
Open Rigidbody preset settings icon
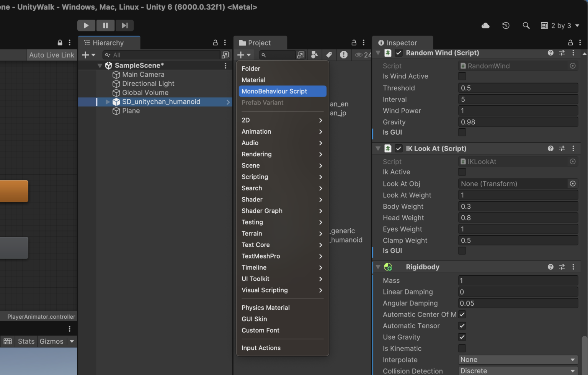562,267
